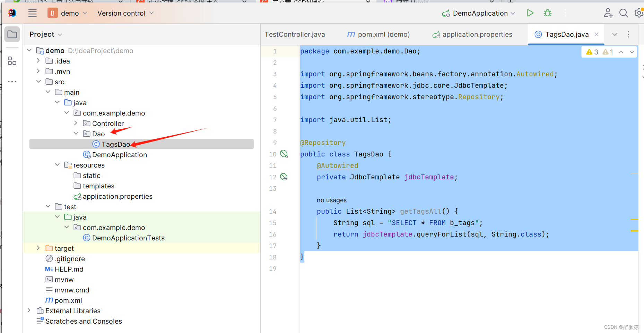This screenshot has width=644, height=333.
Task: Collapse the resources folder
Action: [57, 165]
